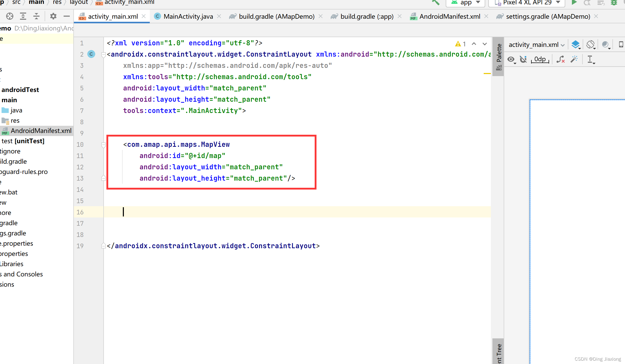Click fold end marker on line 19
Viewport: 625px width, 364px height.
[x=104, y=246]
